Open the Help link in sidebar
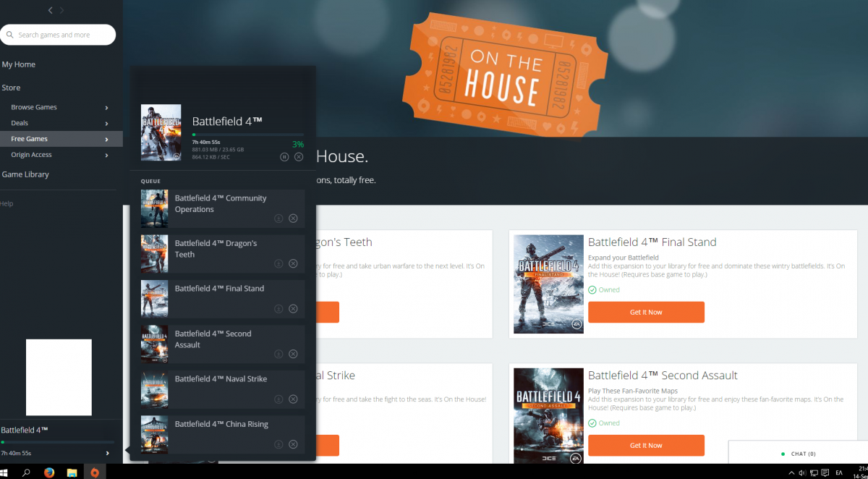The image size is (868, 479). pyautogui.click(x=7, y=204)
